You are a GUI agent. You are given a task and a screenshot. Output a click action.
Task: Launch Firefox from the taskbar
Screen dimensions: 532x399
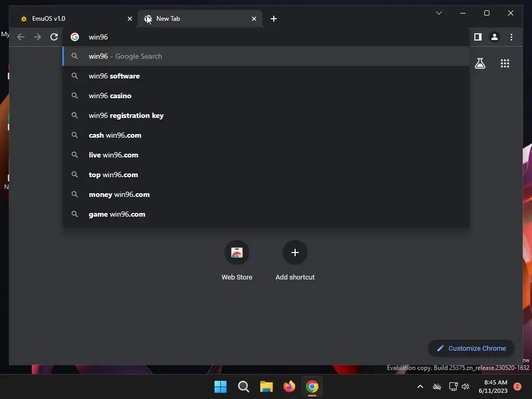[289, 387]
